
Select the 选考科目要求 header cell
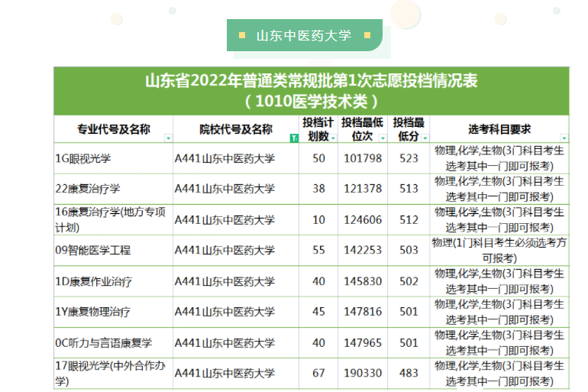tap(499, 129)
